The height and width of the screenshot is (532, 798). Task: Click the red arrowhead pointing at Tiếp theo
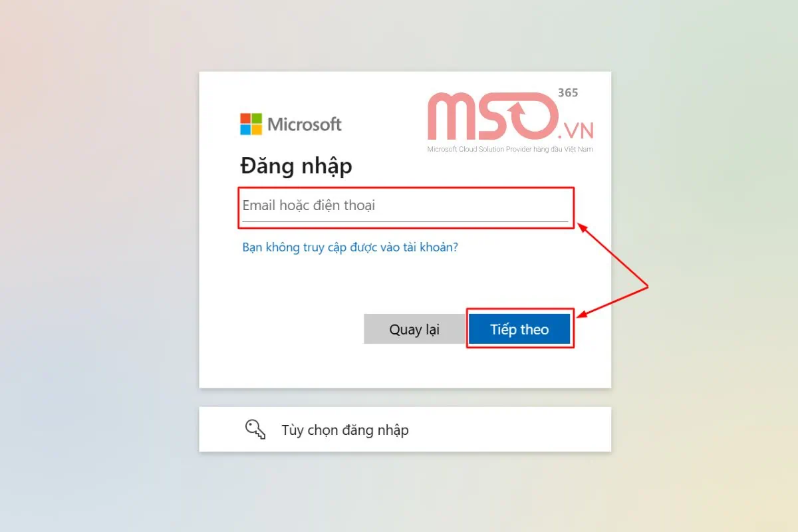[x=583, y=313]
